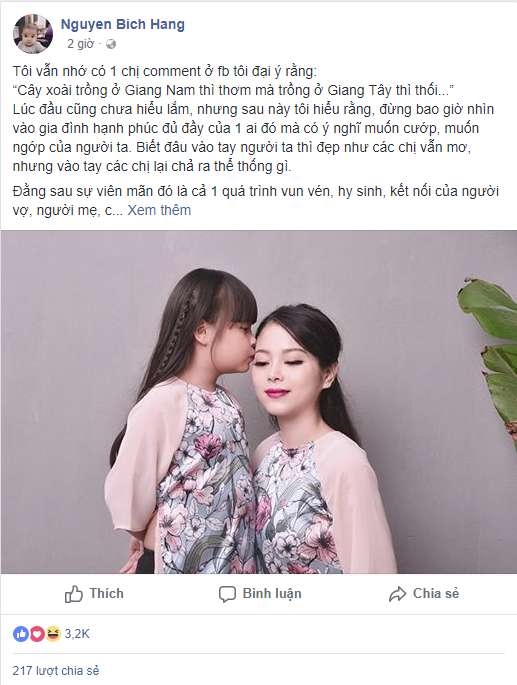Like the post via 'Thích' label
This screenshot has width=517, height=685.
tap(107, 594)
